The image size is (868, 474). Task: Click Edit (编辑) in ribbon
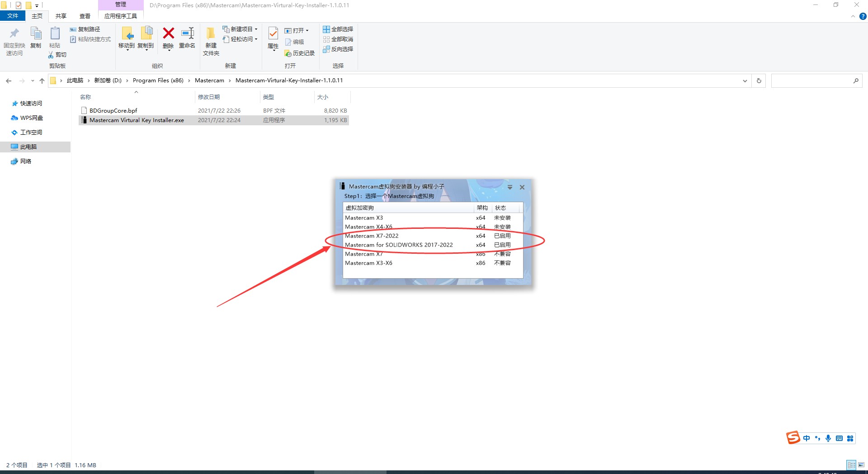click(x=294, y=42)
